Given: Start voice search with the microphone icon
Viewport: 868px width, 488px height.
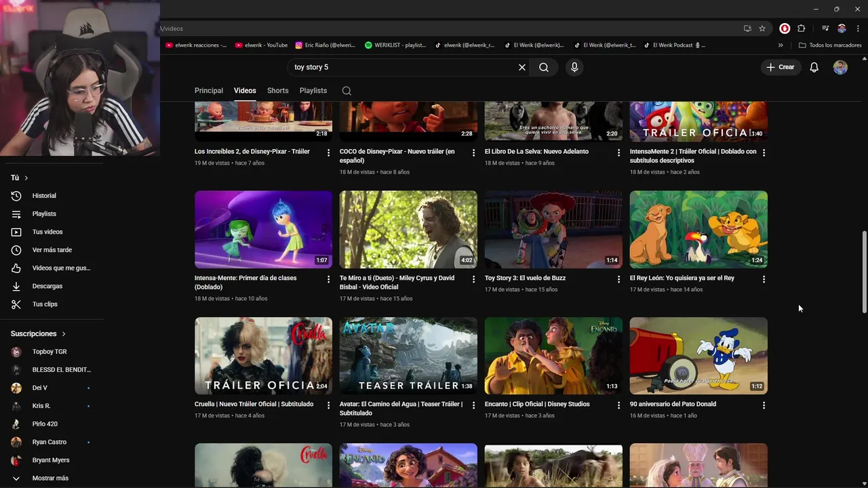Looking at the screenshot, I should point(574,67).
